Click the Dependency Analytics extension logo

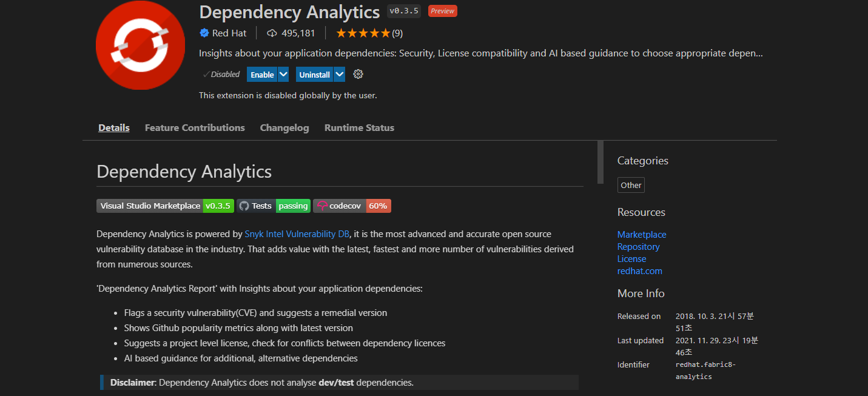140,45
